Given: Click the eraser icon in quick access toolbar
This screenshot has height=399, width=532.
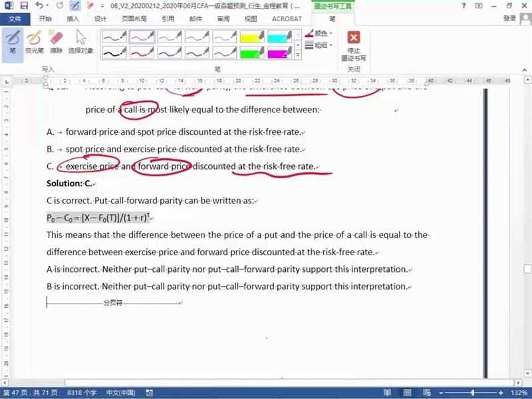Looking at the screenshot, I should pyautogui.click(x=90, y=6).
